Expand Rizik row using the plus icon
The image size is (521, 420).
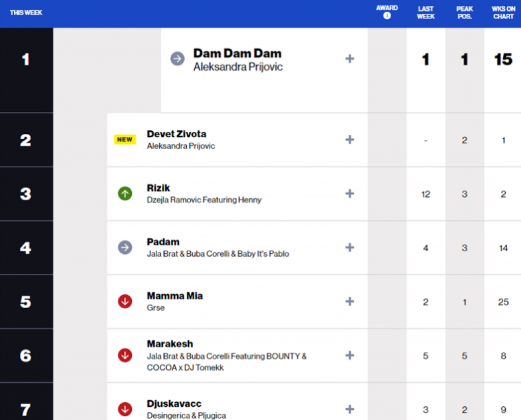coord(350,194)
